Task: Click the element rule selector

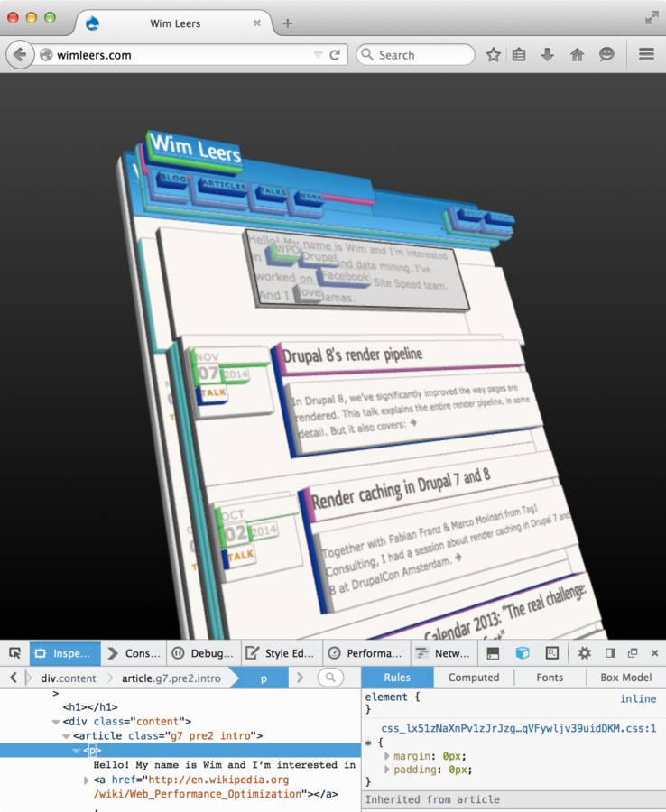Action: tap(386, 697)
